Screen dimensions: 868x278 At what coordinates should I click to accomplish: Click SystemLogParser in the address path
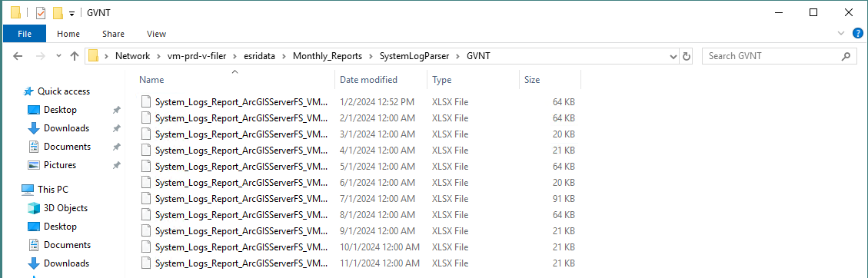click(414, 56)
